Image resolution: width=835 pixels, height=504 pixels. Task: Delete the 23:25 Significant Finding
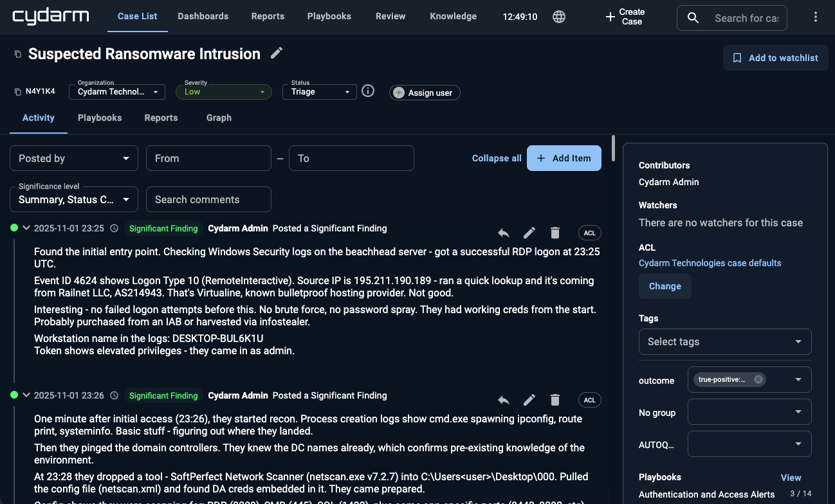[x=555, y=233]
